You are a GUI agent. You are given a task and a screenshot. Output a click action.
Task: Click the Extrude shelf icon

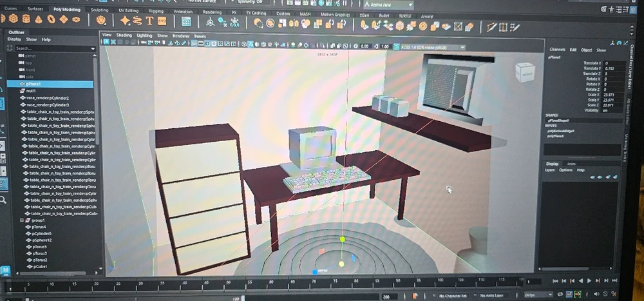click(x=365, y=25)
